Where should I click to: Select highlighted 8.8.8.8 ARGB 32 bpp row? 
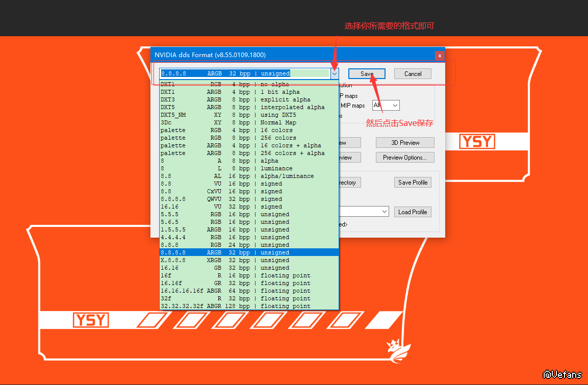pos(249,252)
